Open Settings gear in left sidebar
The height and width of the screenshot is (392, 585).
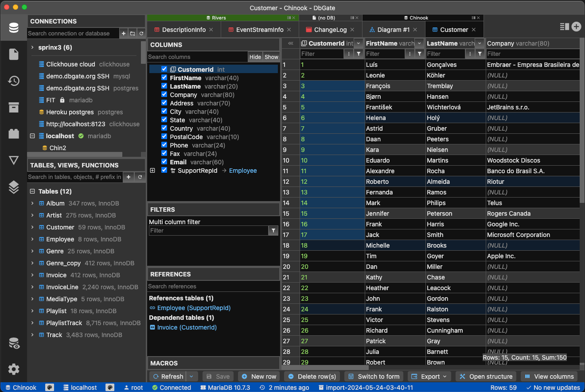click(x=14, y=369)
